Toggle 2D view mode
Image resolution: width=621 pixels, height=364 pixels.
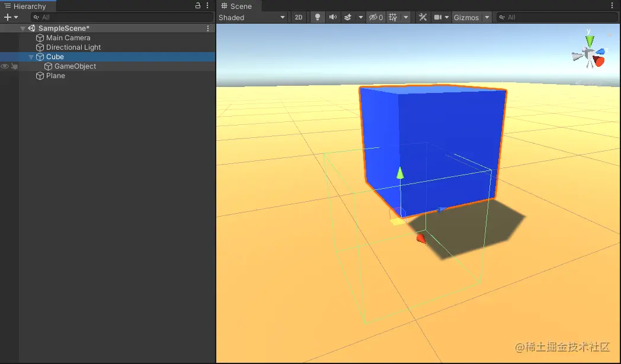pyautogui.click(x=299, y=17)
